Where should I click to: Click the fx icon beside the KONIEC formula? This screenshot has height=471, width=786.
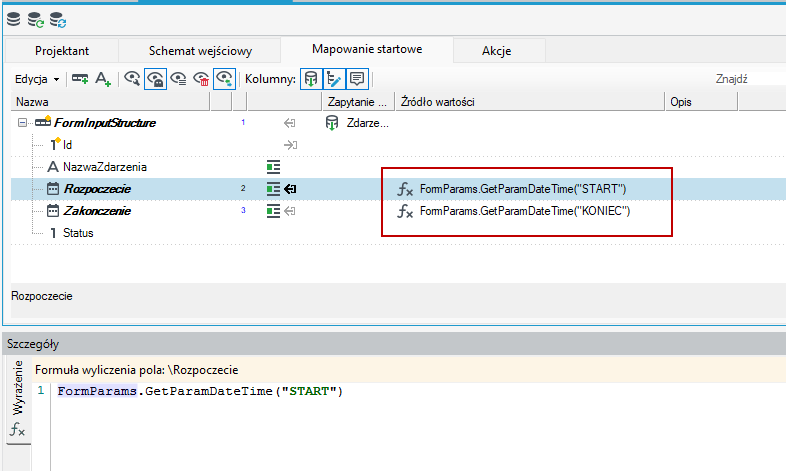pos(405,211)
